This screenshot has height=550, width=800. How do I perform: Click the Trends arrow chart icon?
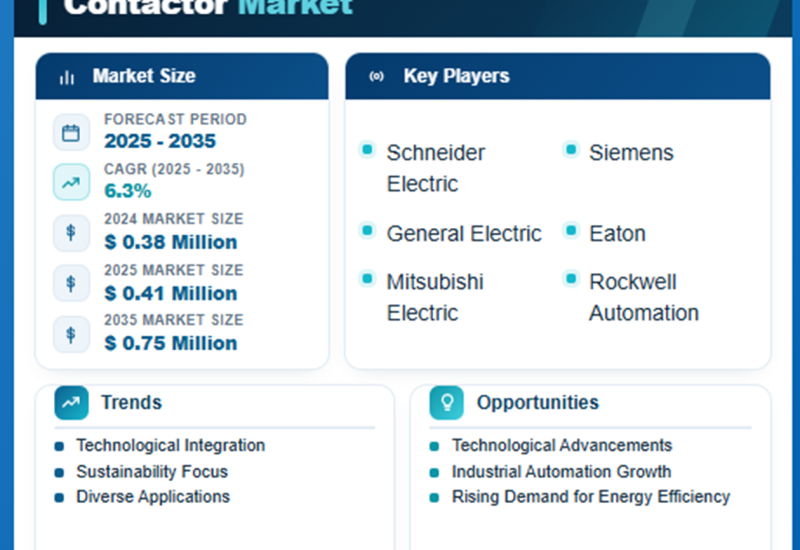point(71,403)
